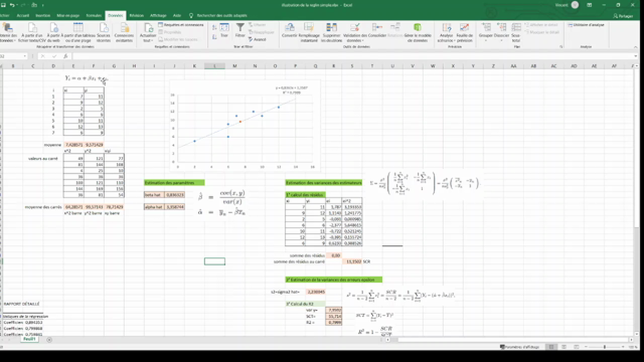Open the 'Consolider' data tool
Image resolution: width=644 pixels, height=362 pixels.
click(377, 30)
